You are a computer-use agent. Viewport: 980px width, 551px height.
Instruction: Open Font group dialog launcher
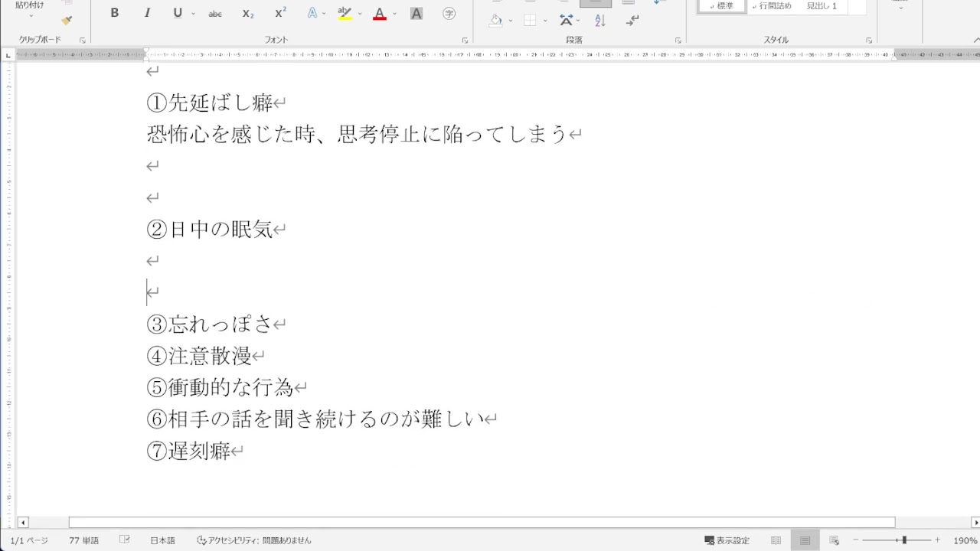pyautogui.click(x=465, y=40)
